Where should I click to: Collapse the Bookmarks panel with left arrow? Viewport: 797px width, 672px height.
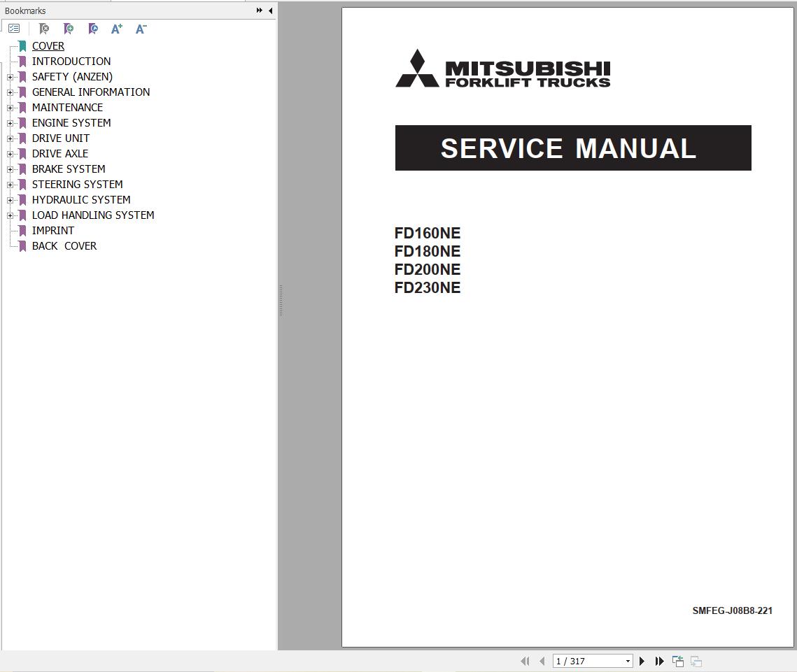[270, 10]
